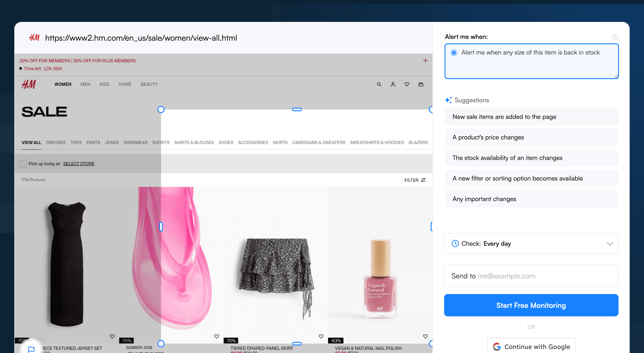Switch to the ACCESSORIES tab

click(253, 143)
